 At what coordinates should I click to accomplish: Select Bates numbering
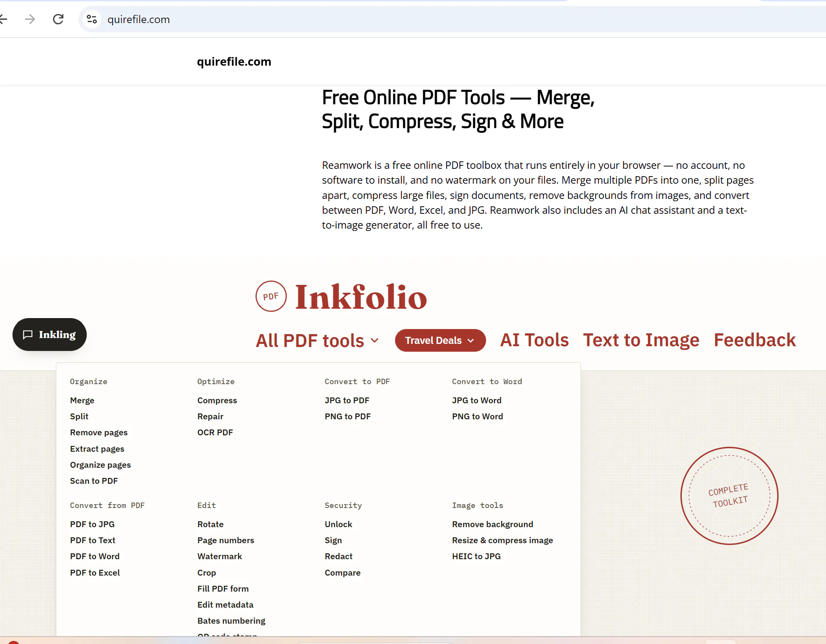[231, 621]
